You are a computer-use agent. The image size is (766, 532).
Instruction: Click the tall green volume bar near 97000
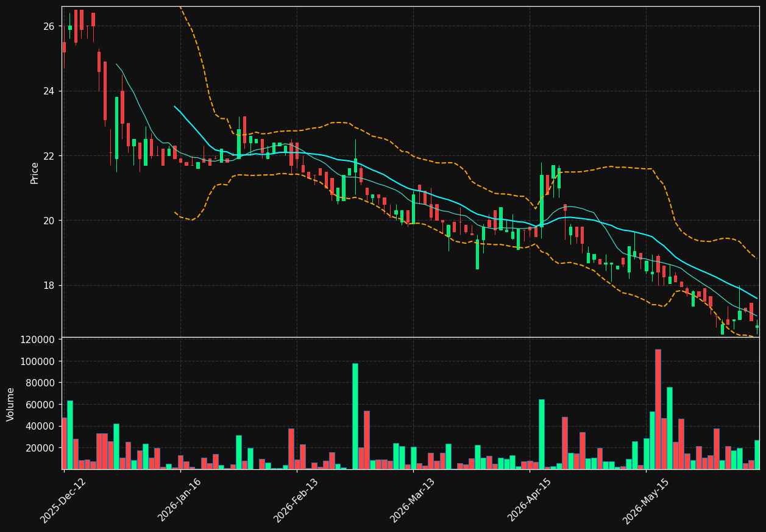pos(355,416)
